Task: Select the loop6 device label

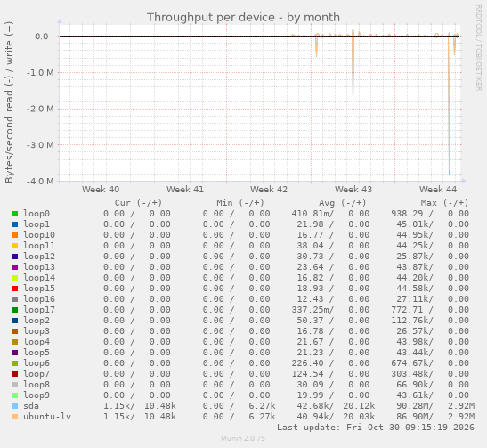Action: [x=37, y=363]
